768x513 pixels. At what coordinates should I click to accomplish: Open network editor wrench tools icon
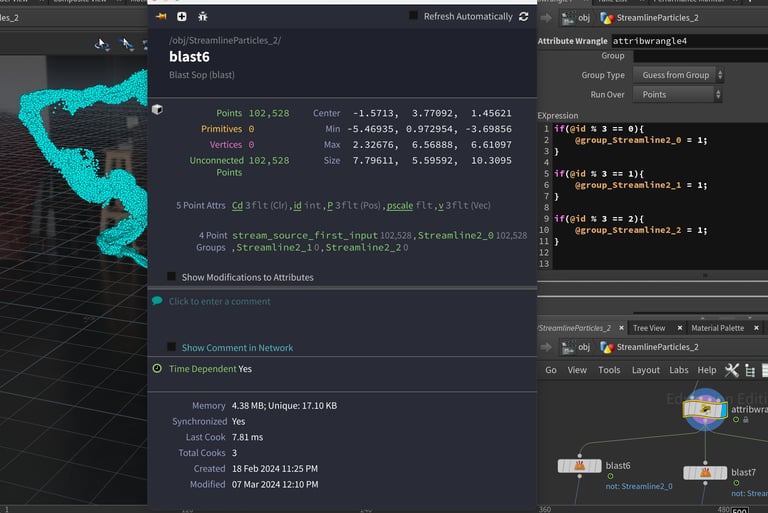732,370
